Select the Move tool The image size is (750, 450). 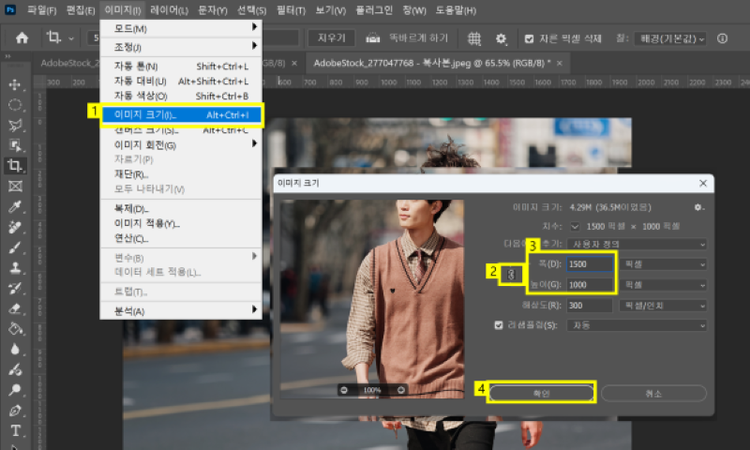pyautogui.click(x=15, y=85)
